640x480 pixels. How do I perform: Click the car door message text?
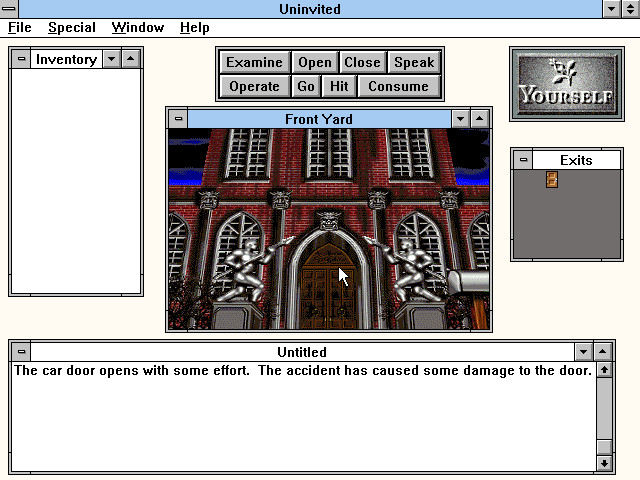tap(303, 371)
